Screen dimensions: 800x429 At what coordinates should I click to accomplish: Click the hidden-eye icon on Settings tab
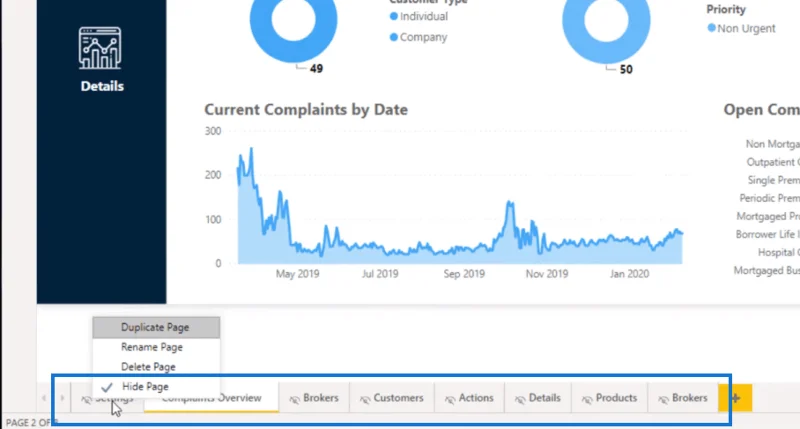click(86, 399)
